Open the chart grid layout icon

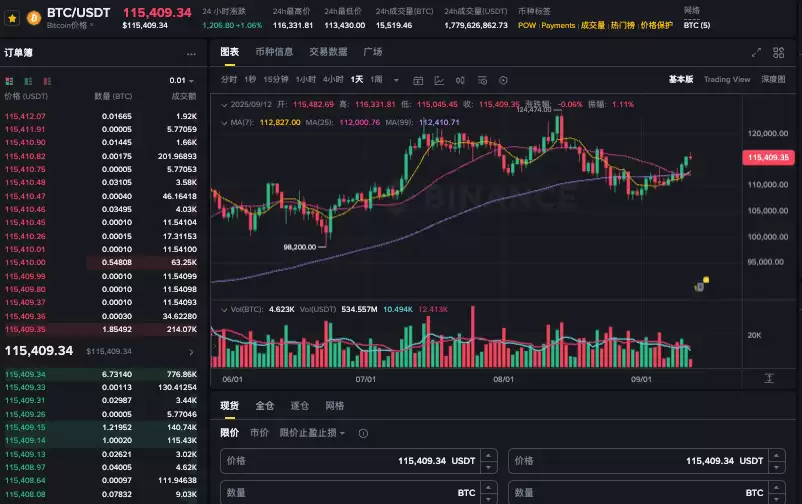778,53
